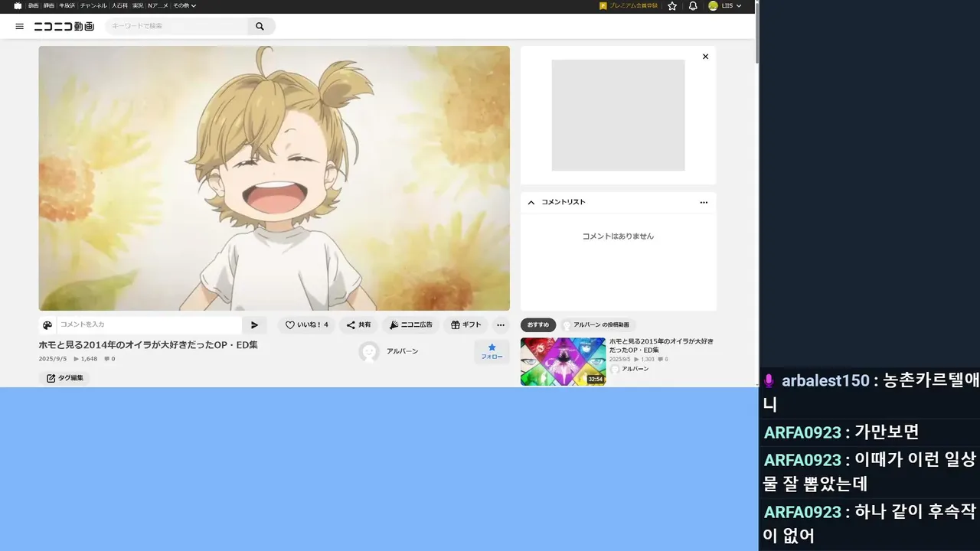Click the magnifier search button
980x551 pixels.
click(260, 26)
